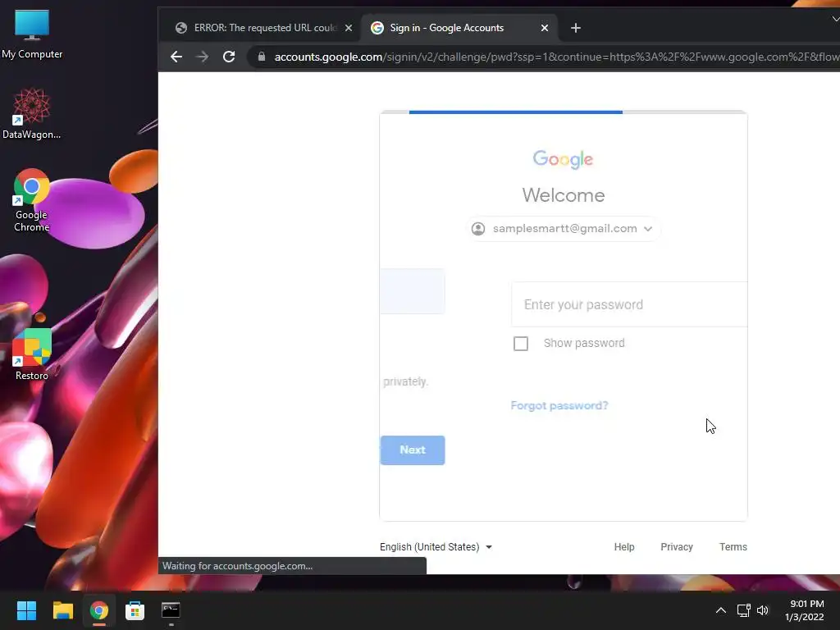This screenshot has height=630, width=840.
Task: Open My Computer desktop icon
Action: [32, 34]
